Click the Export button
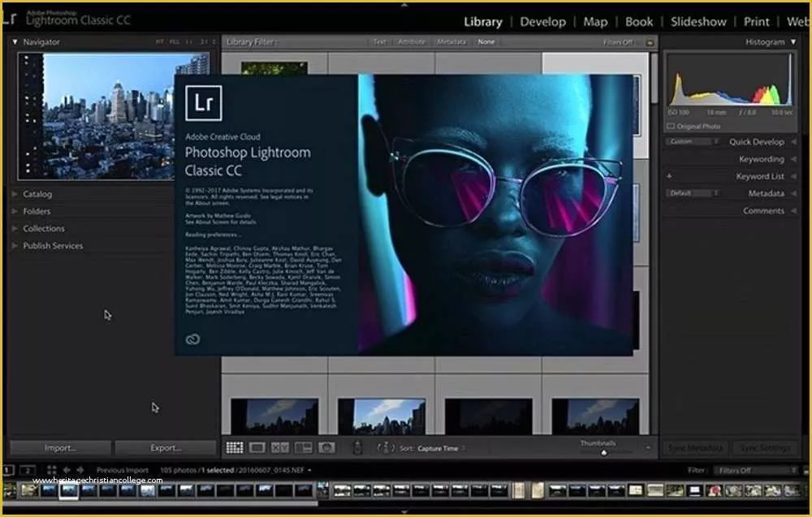 tap(166, 448)
